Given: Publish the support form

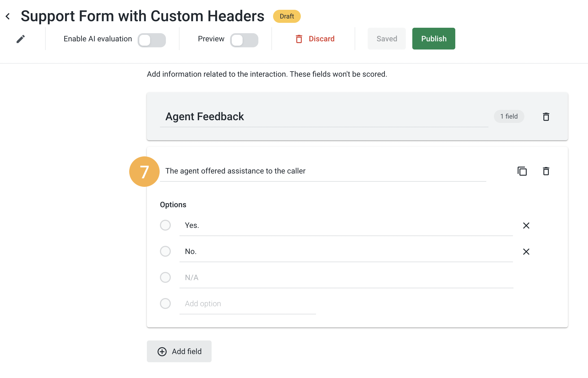Looking at the screenshot, I should (x=434, y=39).
